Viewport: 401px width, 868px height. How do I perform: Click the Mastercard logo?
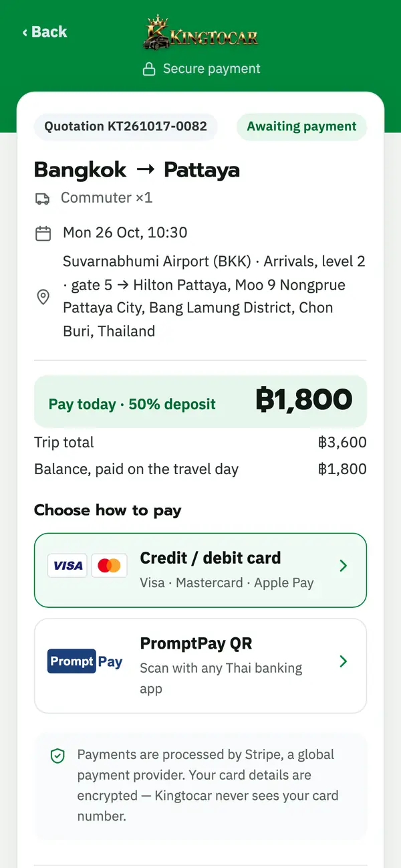click(109, 566)
